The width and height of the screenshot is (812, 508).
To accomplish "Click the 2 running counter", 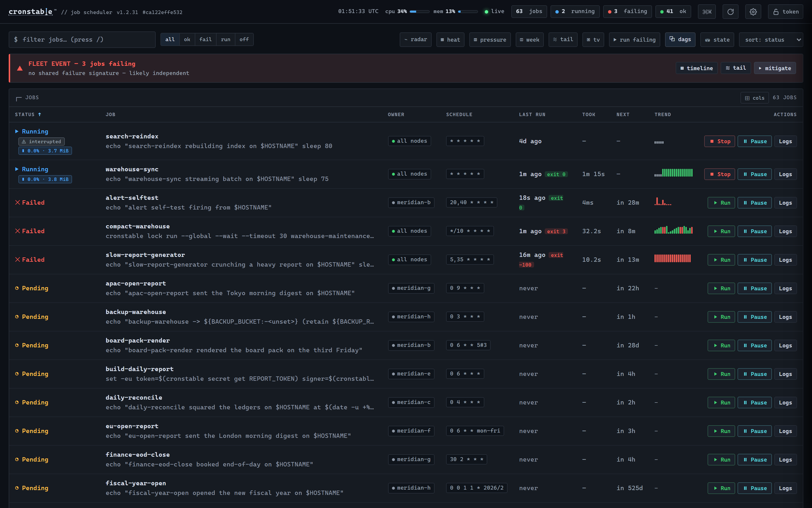I will (575, 12).
